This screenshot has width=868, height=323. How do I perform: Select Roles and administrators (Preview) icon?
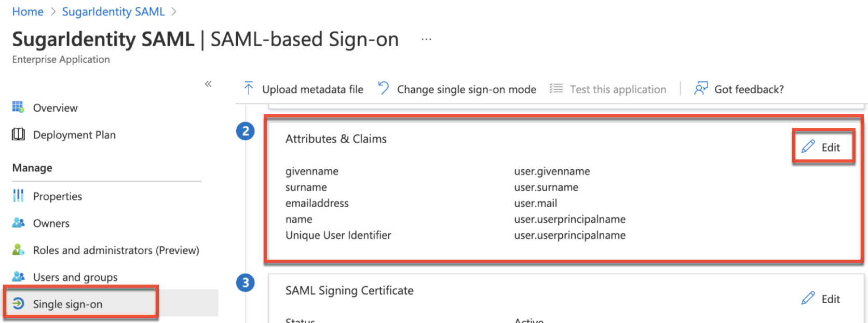coord(18,250)
